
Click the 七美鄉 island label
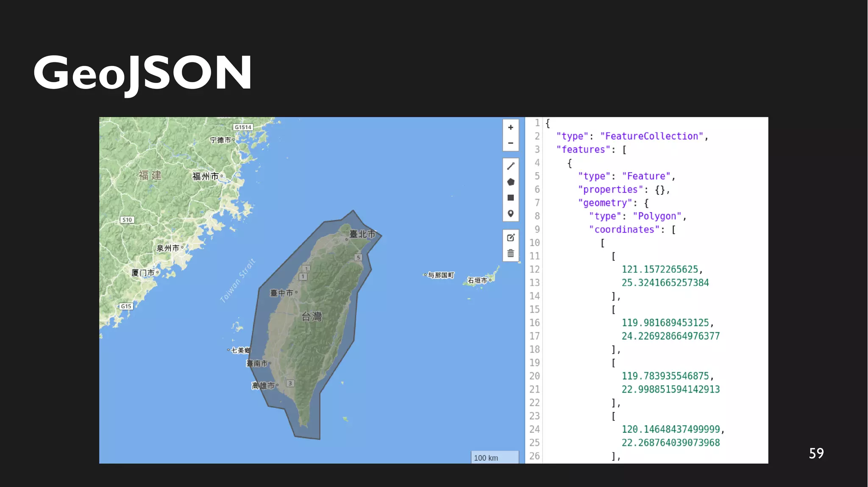(x=241, y=350)
